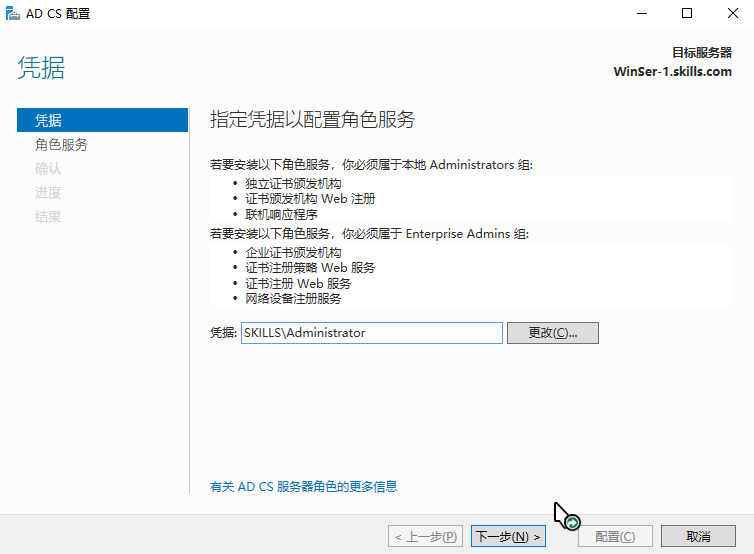754x554 pixels.
Task: Click the 企业证书颁发机构 list entry
Action: click(293, 252)
